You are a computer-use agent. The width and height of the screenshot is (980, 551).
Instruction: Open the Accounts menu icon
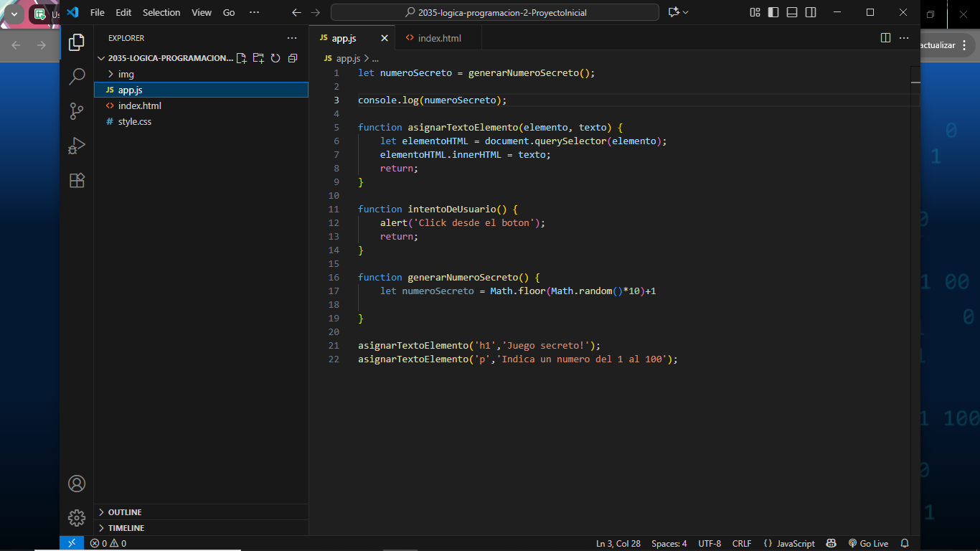77,484
